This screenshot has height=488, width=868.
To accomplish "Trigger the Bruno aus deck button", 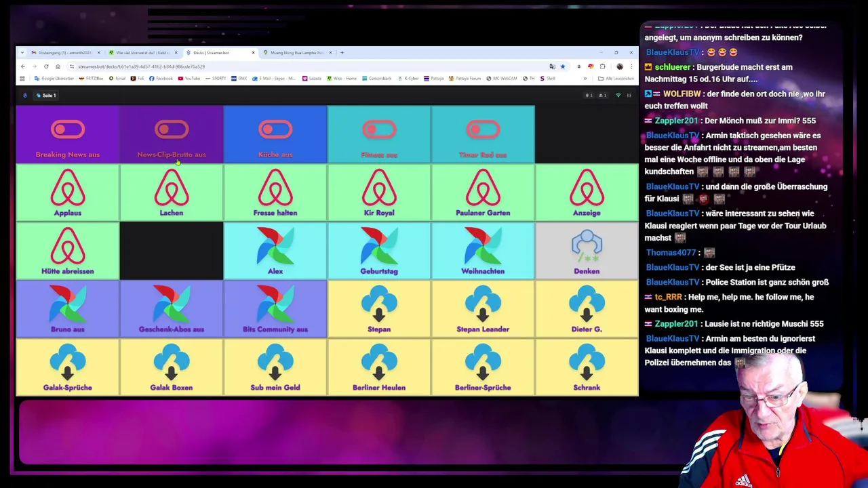I will tap(67, 309).
